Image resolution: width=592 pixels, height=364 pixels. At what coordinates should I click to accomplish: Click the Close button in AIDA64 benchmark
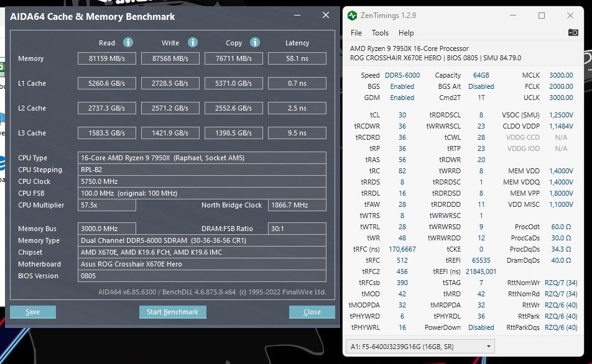pyautogui.click(x=312, y=312)
